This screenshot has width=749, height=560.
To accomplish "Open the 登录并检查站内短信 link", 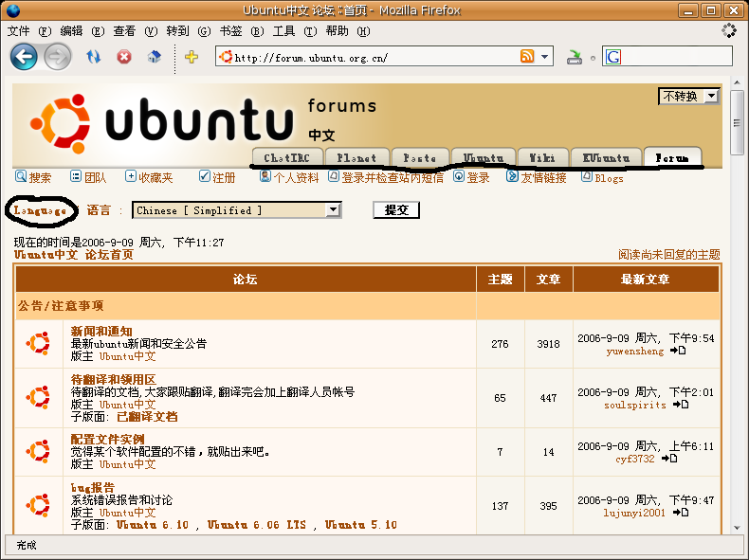I will [393, 178].
